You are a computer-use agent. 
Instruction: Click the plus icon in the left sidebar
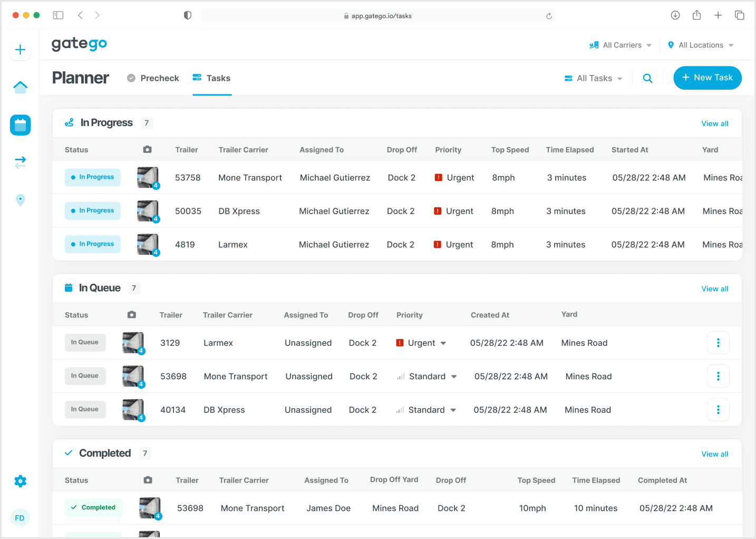tap(20, 50)
